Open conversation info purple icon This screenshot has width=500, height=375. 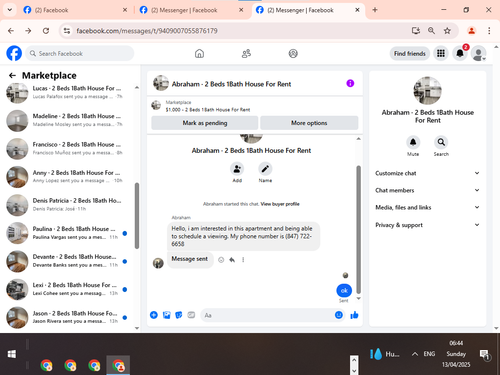pyautogui.click(x=350, y=83)
